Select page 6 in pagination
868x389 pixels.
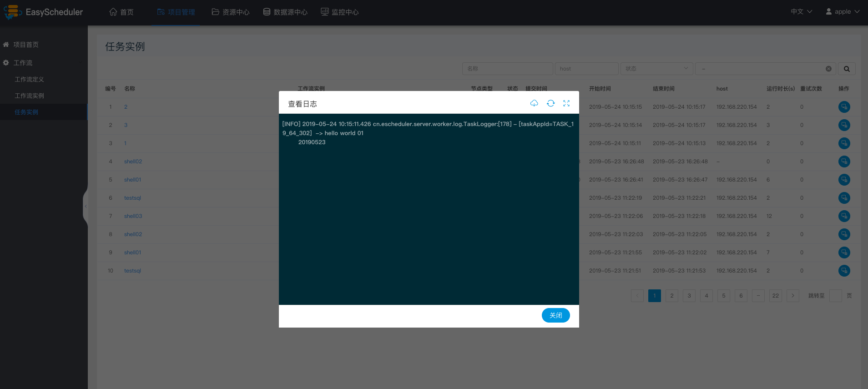[x=741, y=296]
